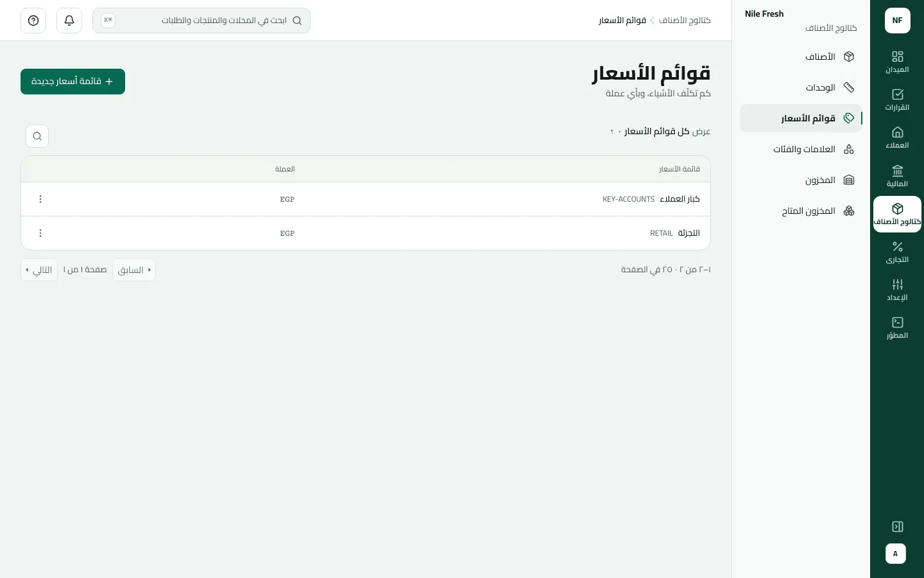
Task: Click the global search field for shops and products
Action: [201, 21]
